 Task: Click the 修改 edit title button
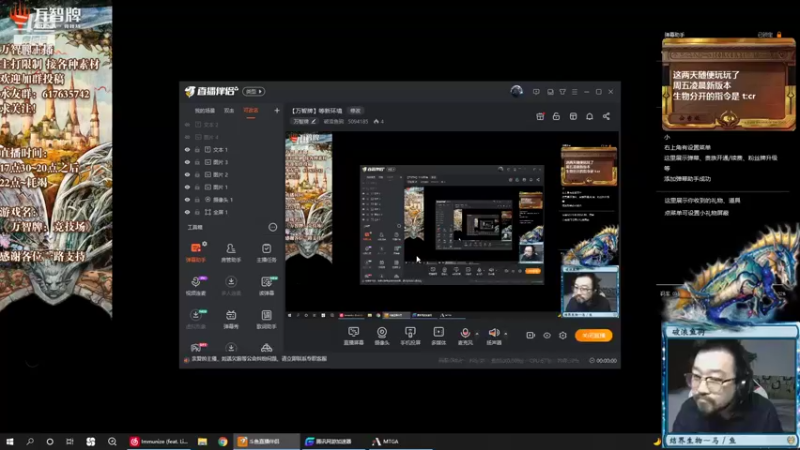[355, 111]
